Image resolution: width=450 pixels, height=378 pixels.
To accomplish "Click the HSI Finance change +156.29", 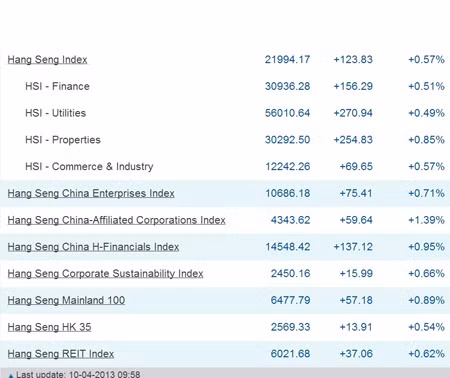I will 353,86.
